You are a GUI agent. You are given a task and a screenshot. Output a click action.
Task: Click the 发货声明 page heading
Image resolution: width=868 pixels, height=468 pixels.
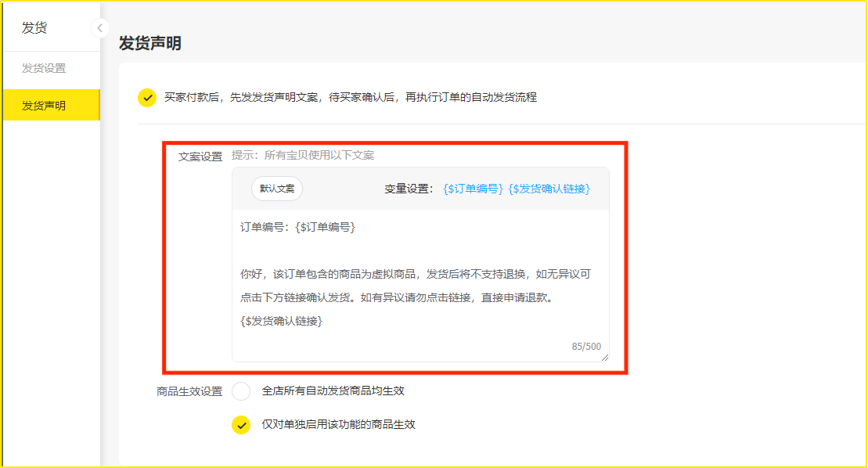click(x=150, y=44)
